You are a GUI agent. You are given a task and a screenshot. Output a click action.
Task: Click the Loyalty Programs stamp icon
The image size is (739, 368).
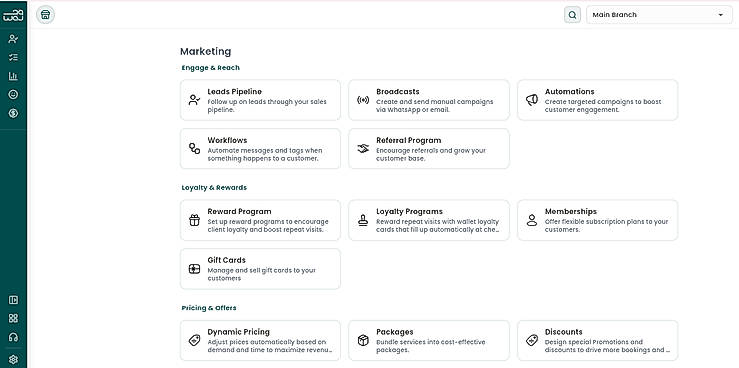click(363, 220)
